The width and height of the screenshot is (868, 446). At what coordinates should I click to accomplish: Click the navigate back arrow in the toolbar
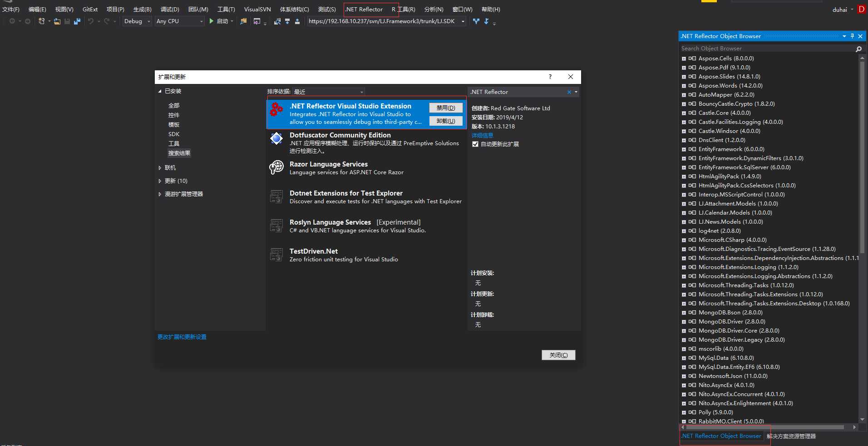click(12, 21)
